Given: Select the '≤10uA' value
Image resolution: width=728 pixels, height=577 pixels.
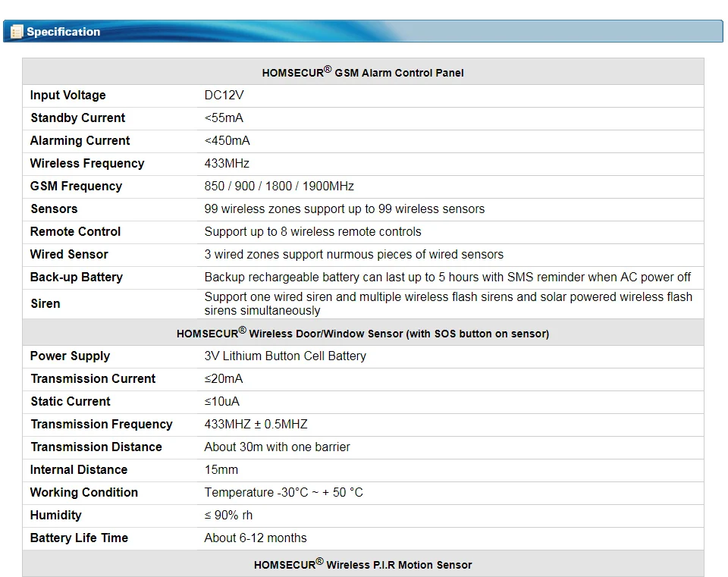Looking at the screenshot, I should click(222, 402).
